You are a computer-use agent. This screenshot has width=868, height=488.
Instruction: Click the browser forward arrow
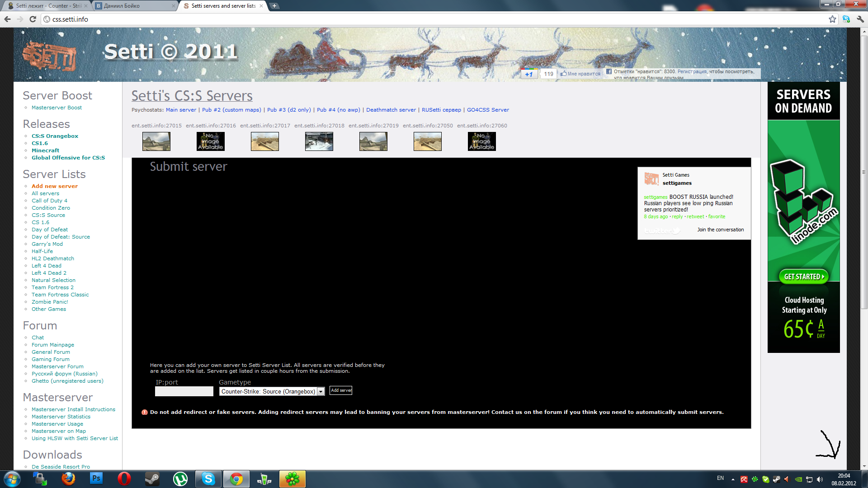(x=20, y=19)
